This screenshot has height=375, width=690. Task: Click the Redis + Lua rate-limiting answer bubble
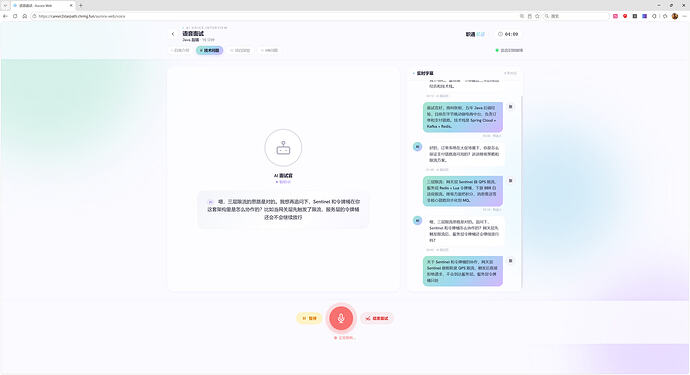click(x=462, y=191)
